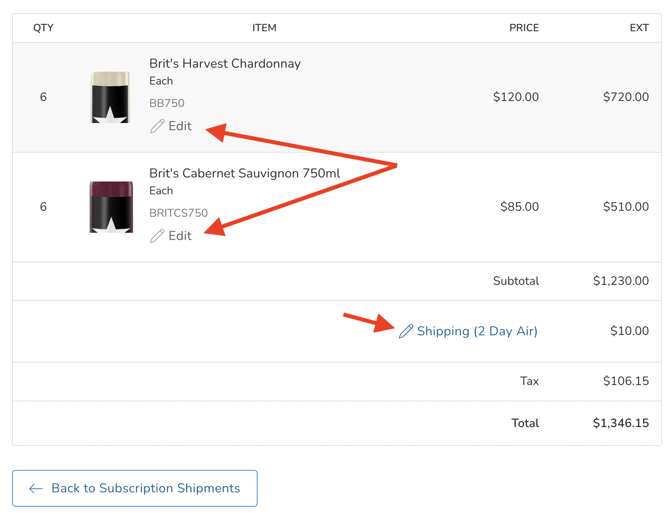This screenshot has height=516, width=670.
Task: Open the Brit's Harvest Chardonnay bottle image
Action: [110, 97]
